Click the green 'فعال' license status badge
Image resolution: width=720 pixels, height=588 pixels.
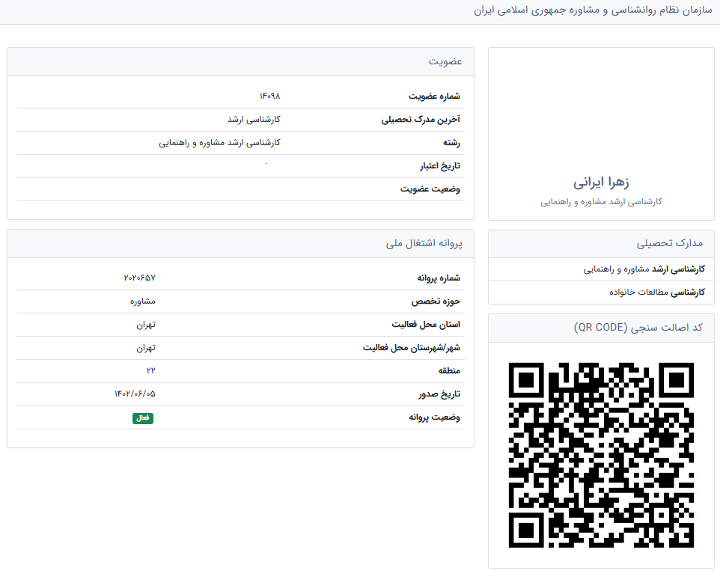(x=143, y=418)
